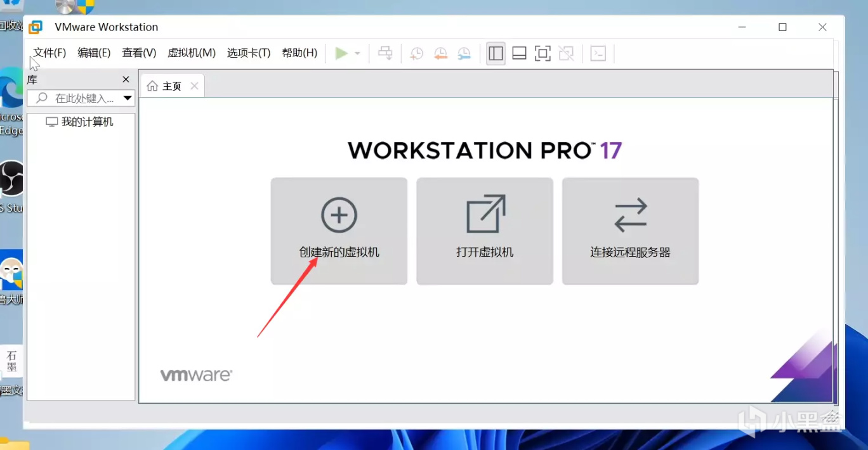Viewport: 868px width, 450px height.
Task: Click the library search input field
Action: pyautogui.click(x=82, y=98)
